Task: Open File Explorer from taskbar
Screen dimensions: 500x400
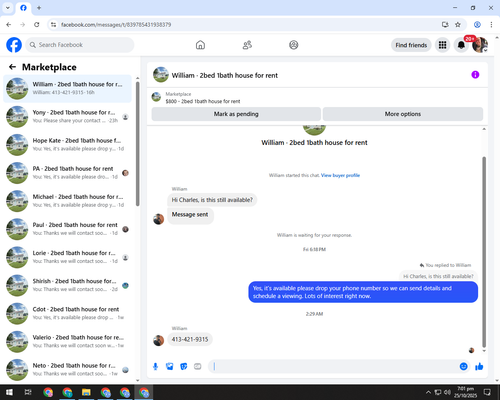Action: pos(86,392)
